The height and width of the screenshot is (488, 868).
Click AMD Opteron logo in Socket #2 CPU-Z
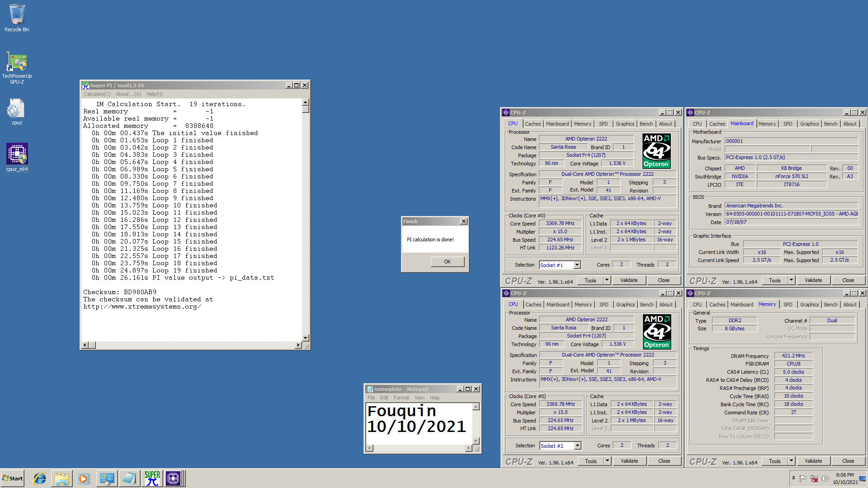[x=657, y=332]
